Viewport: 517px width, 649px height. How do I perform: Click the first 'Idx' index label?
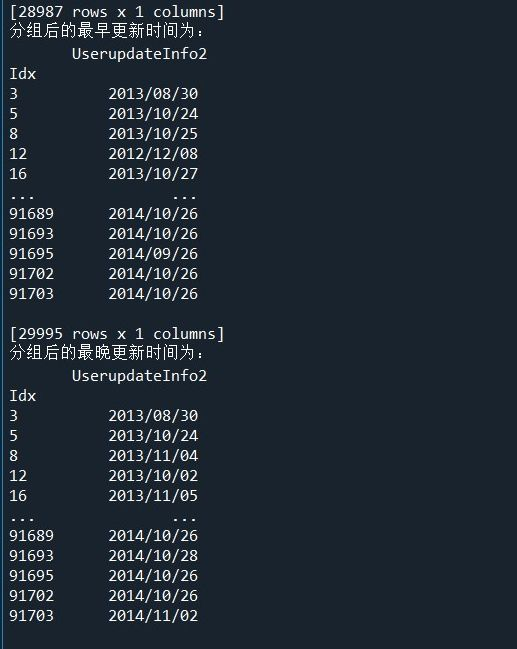[23, 74]
